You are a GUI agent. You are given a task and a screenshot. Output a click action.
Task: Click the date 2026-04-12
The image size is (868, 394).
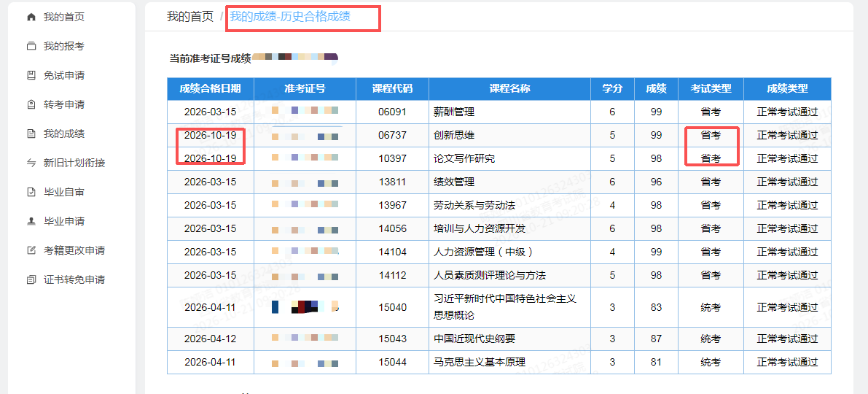211,339
